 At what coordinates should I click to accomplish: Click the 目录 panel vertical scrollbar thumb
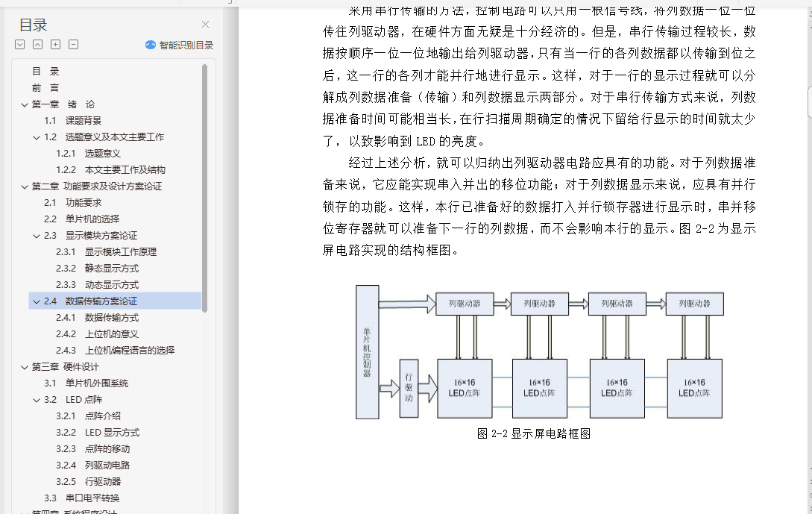tap(204, 188)
